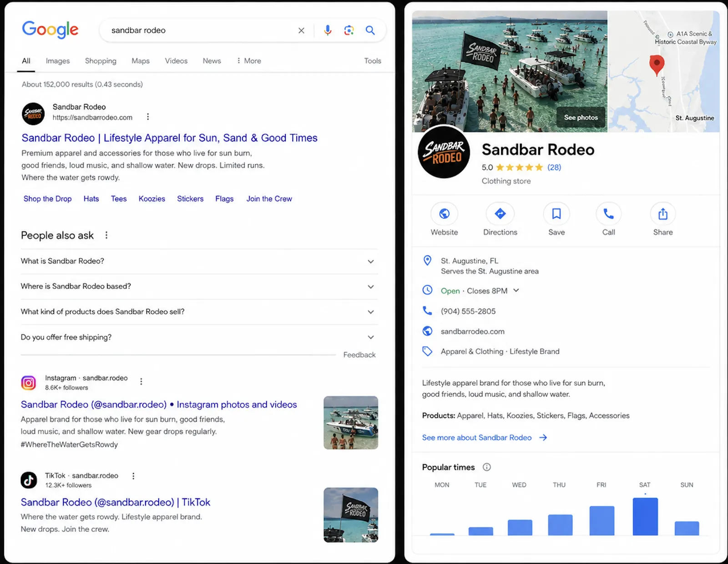Click in the 'sandbar rodeo' search field
The image size is (728, 564).
pyautogui.click(x=200, y=30)
